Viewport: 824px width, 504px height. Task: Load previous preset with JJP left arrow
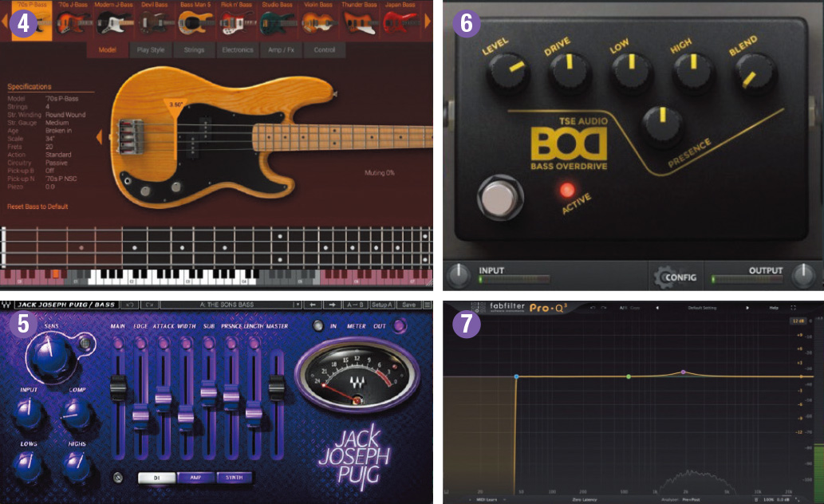pyautogui.click(x=313, y=305)
